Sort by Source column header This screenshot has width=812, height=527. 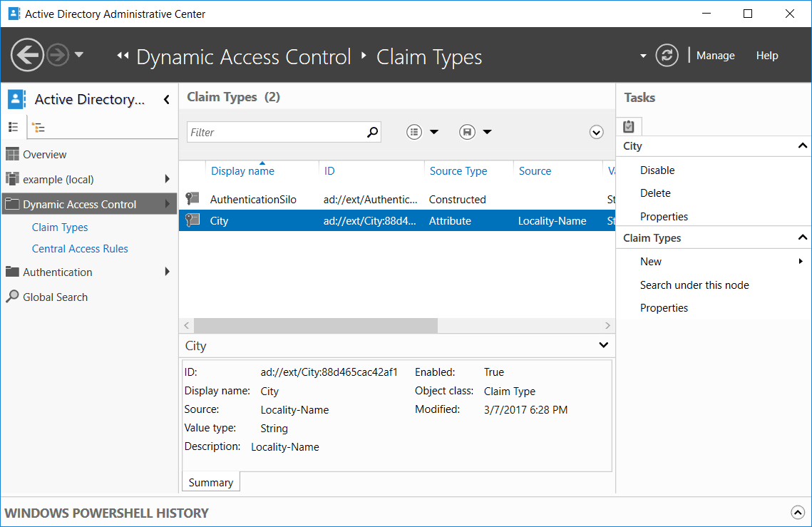(535, 171)
